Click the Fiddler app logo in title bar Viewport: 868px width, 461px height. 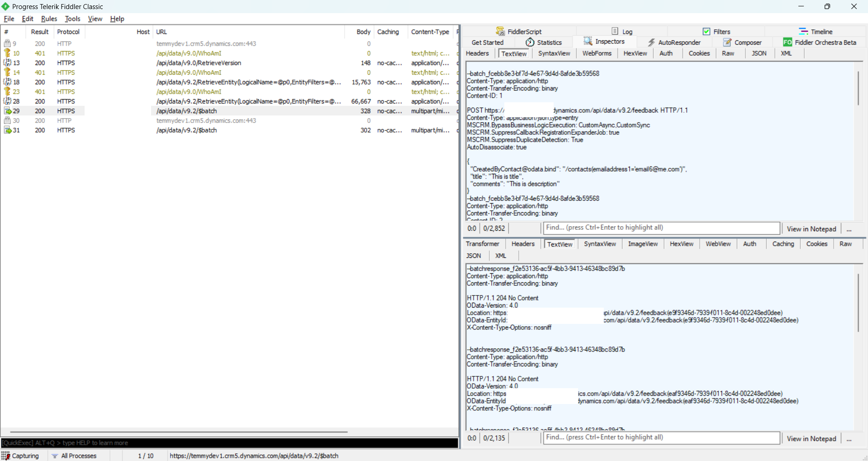click(x=5, y=6)
